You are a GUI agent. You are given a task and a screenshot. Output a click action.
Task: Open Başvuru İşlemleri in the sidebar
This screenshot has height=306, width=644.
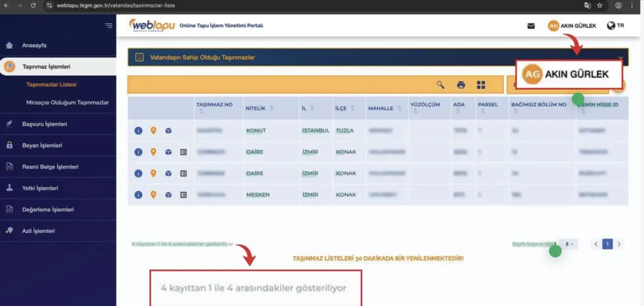[44, 124]
